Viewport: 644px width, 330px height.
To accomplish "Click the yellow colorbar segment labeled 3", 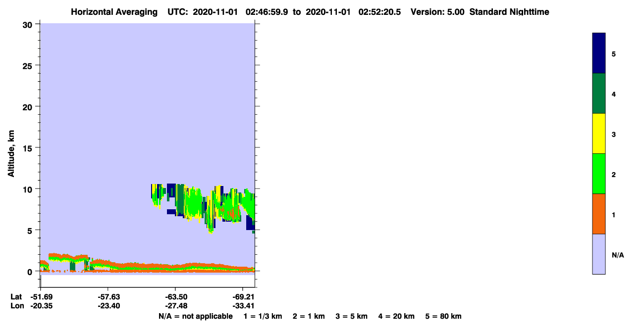I will (x=599, y=134).
